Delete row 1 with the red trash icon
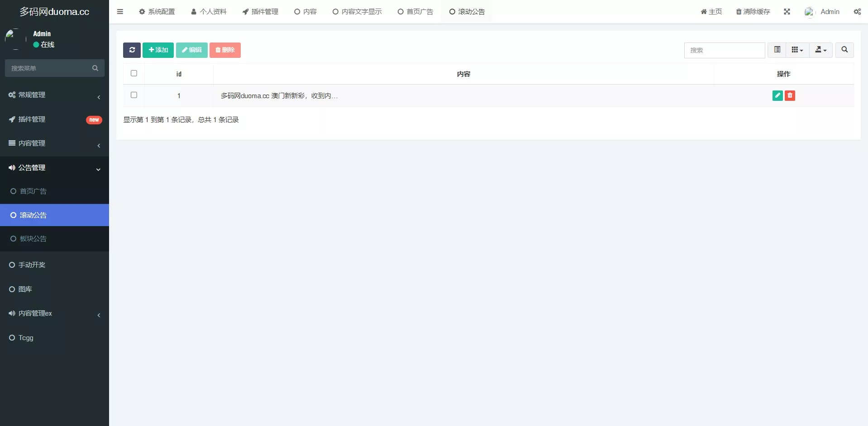868x426 pixels. pyautogui.click(x=790, y=95)
